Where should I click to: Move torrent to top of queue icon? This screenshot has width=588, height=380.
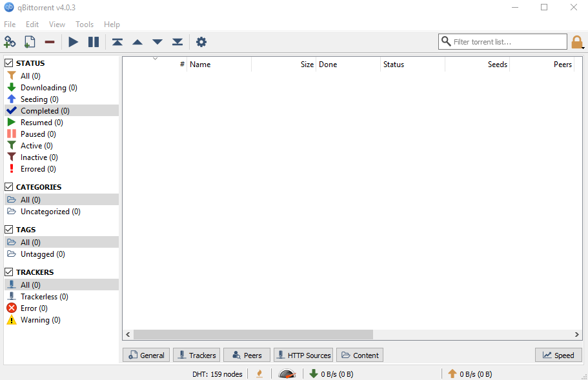117,42
